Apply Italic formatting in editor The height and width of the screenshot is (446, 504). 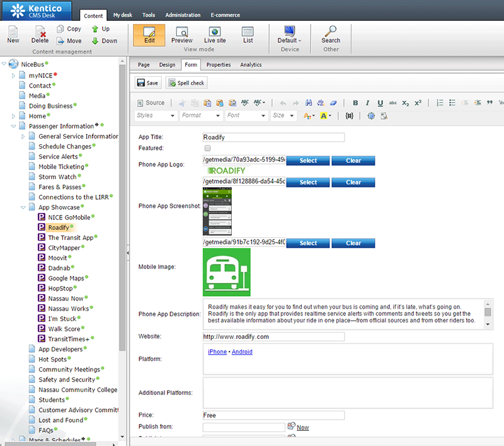[367, 103]
